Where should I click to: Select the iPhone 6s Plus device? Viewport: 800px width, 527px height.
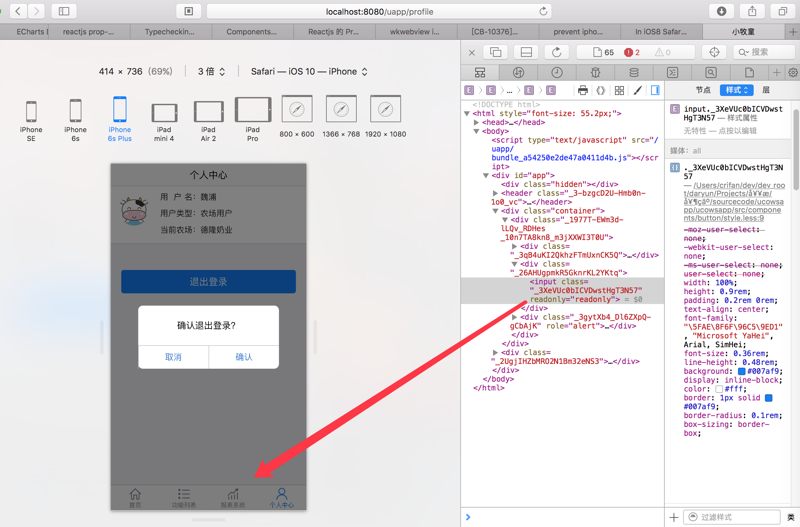point(119,119)
